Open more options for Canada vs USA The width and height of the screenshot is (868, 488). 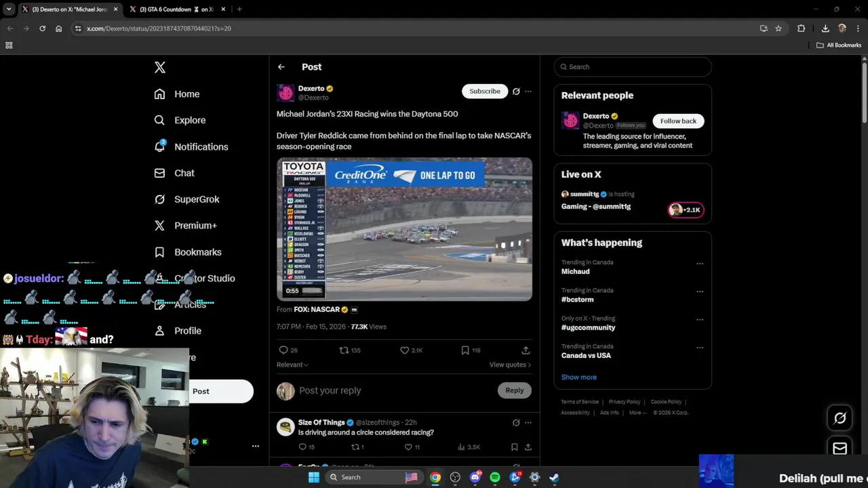pos(700,348)
